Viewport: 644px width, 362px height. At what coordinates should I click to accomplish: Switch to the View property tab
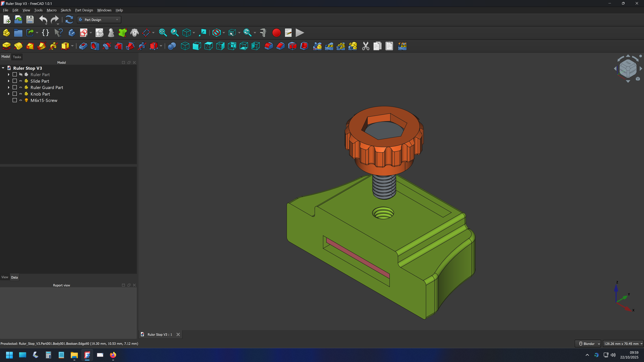[x=5, y=277]
